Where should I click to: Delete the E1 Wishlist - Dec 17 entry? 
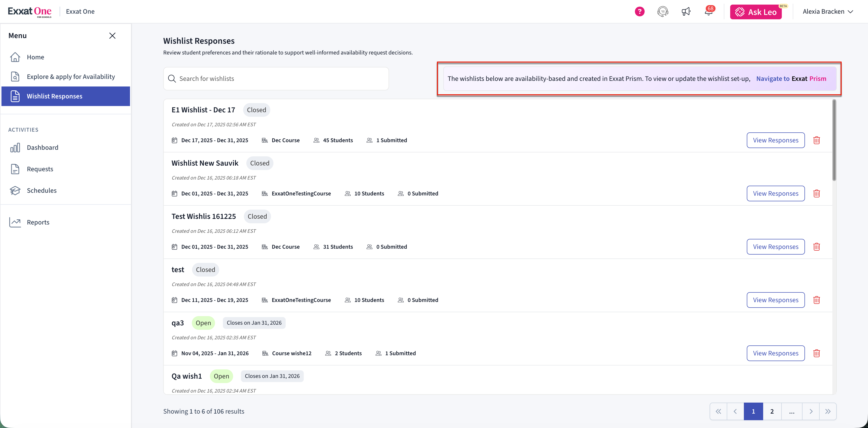click(x=816, y=140)
